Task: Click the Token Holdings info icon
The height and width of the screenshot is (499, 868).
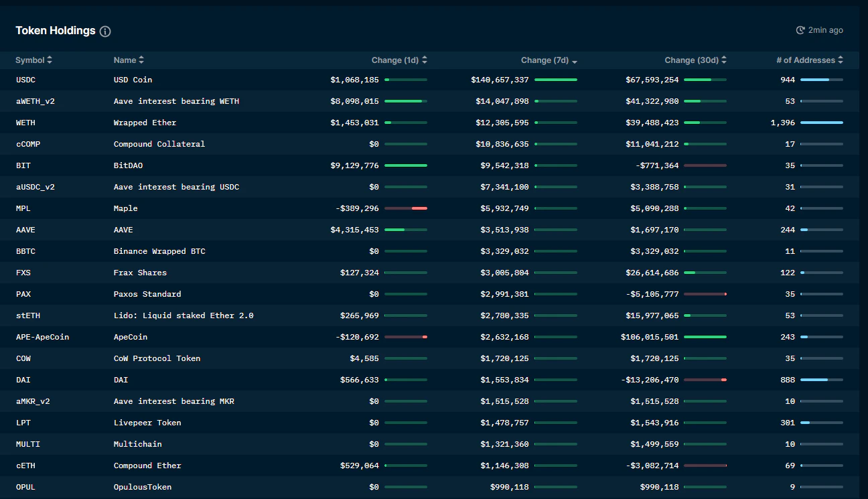Action: point(105,31)
